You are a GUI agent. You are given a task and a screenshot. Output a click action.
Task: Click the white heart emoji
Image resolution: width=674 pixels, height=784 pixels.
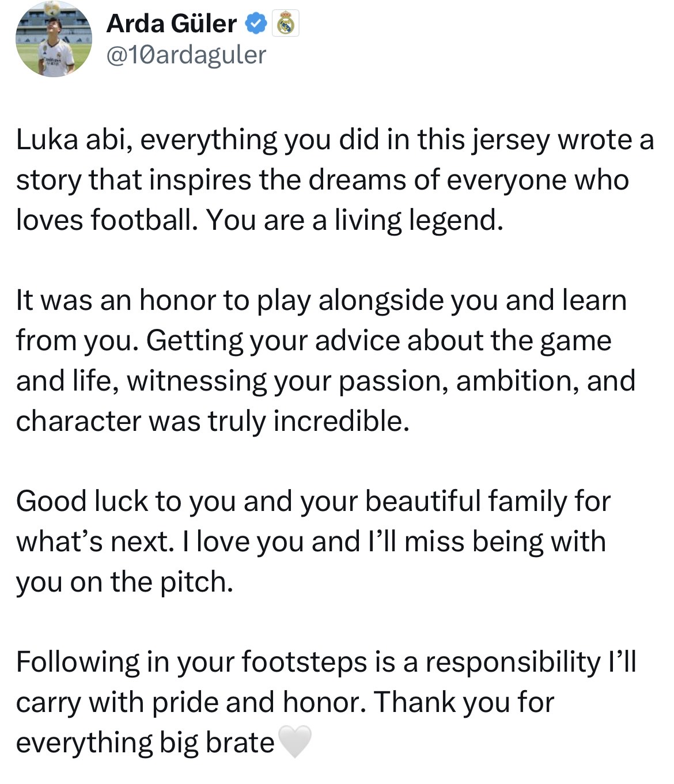pyautogui.click(x=295, y=741)
